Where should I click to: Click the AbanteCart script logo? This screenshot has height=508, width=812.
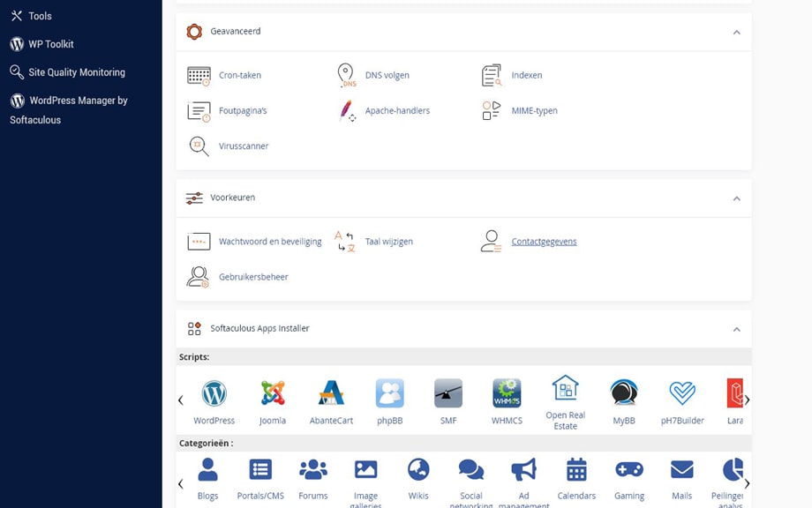(x=332, y=392)
